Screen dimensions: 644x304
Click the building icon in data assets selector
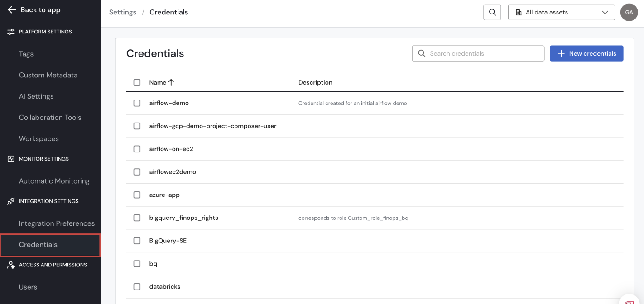[x=519, y=13]
